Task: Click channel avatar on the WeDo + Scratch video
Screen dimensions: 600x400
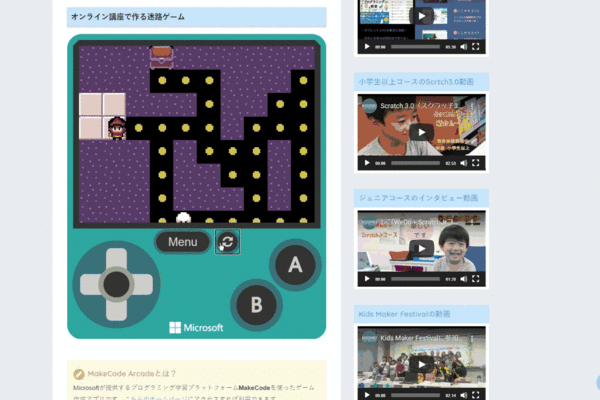Action: tap(369, 222)
